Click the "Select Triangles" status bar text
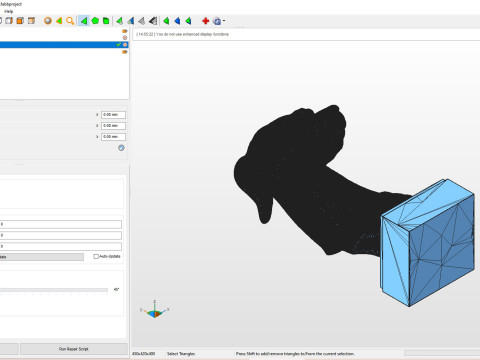480x360 pixels. click(x=181, y=354)
